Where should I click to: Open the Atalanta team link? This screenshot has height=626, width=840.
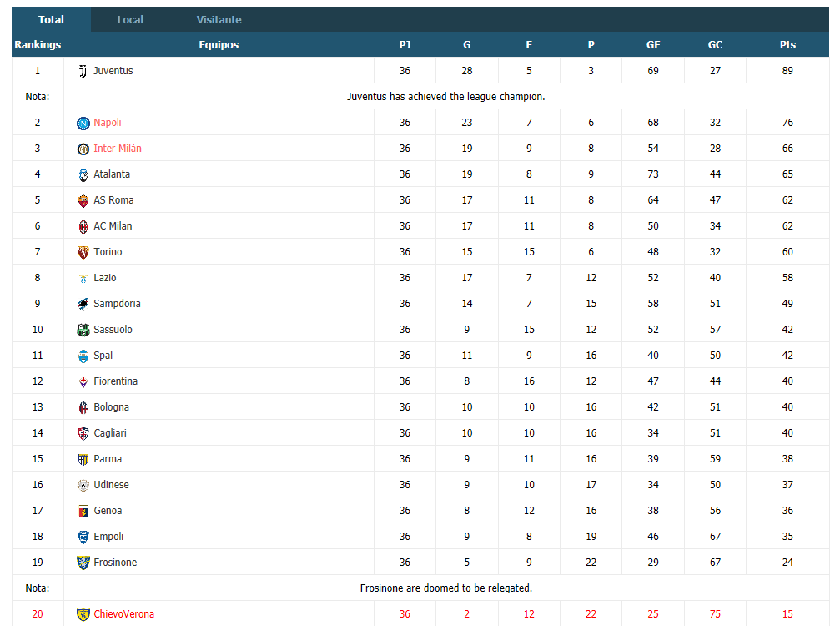[112, 174]
